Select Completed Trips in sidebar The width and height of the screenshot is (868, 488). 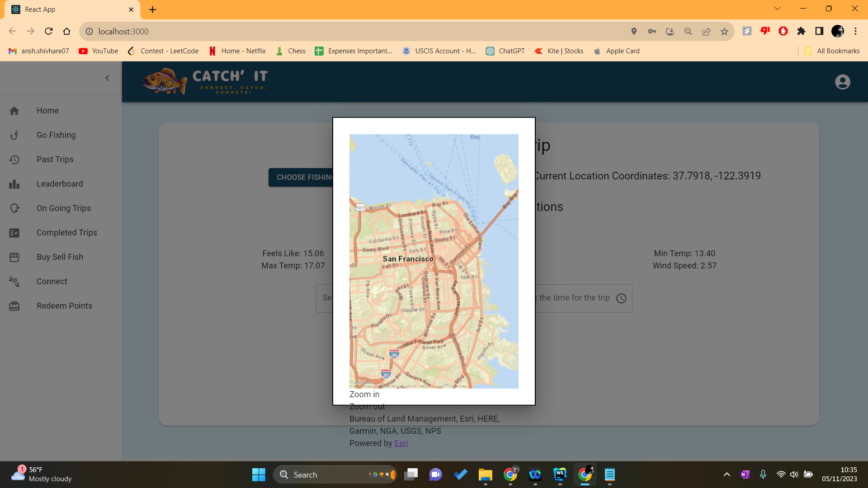click(66, 233)
